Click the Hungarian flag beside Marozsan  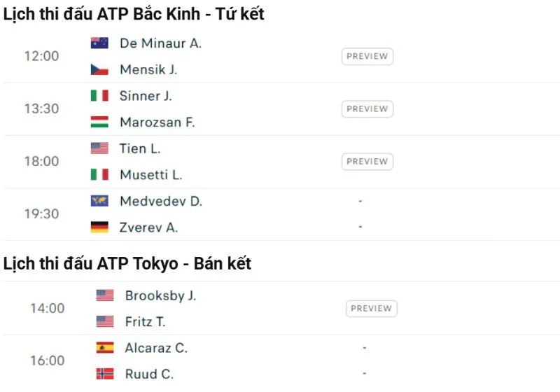pos(99,122)
